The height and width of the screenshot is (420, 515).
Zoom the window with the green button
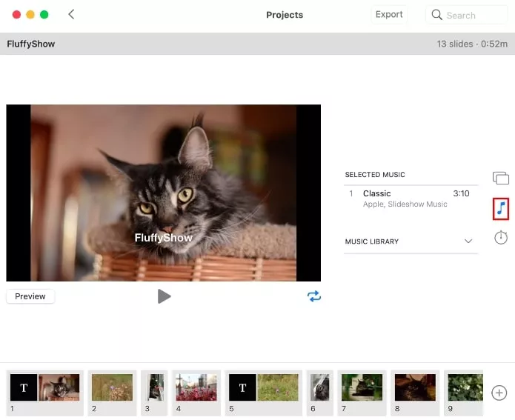click(44, 15)
